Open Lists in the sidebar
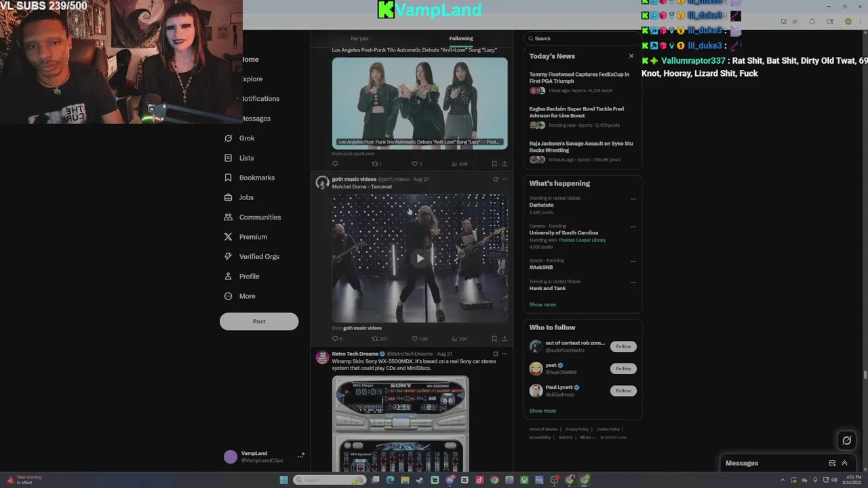 (x=239, y=158)
